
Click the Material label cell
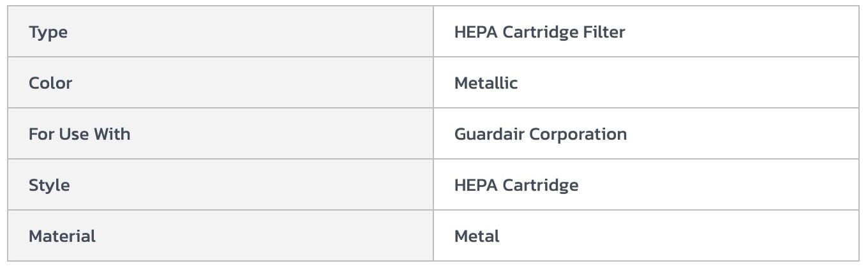click(x=62, y=236)
